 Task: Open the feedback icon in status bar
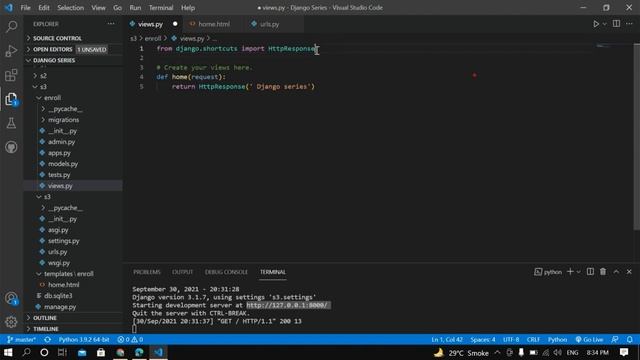click(x=615, y=340)
